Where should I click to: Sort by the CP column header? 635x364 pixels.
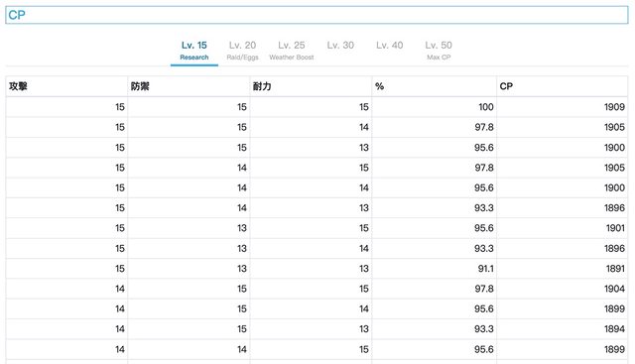(563, 86)
